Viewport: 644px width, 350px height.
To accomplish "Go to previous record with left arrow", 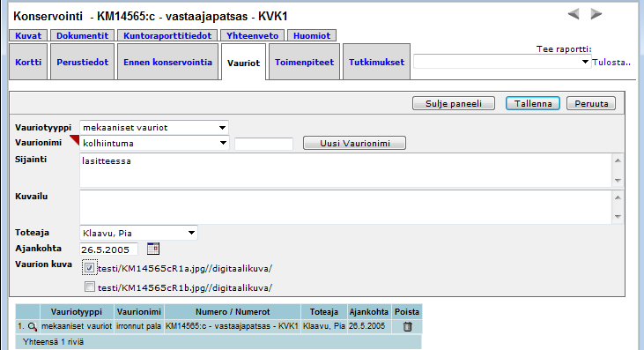I will click(x=574, y=14).
